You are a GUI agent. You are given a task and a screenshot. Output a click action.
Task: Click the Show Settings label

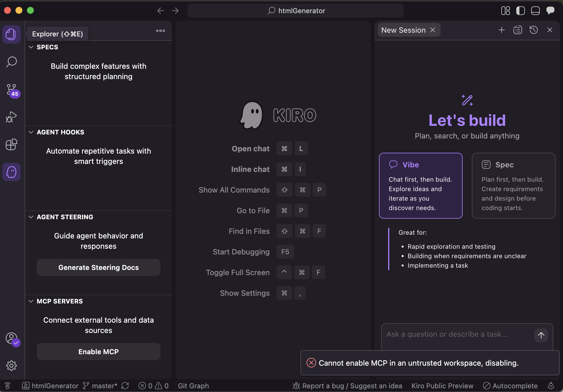click(245, 293)
